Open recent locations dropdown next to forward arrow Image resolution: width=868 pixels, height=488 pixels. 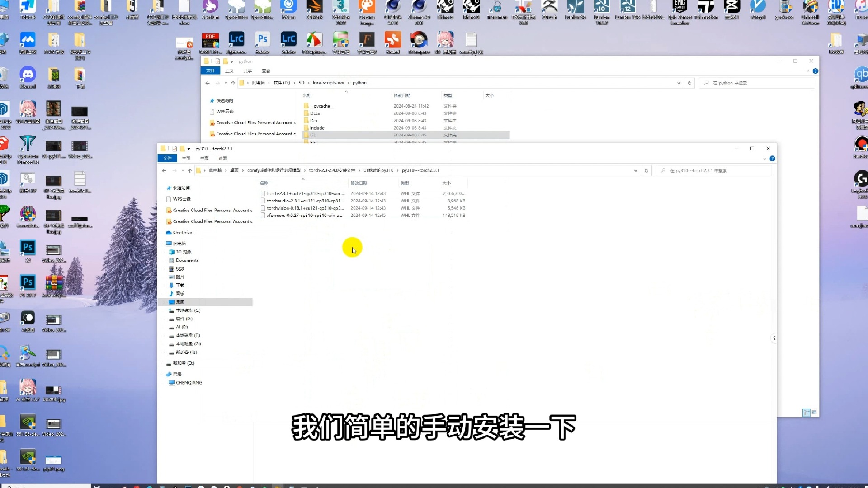point(183,170)
